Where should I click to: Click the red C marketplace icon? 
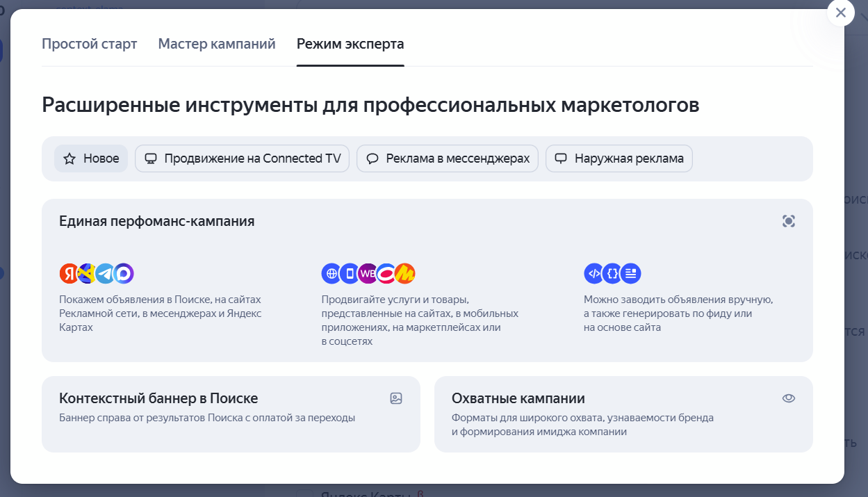coord(386,273)
